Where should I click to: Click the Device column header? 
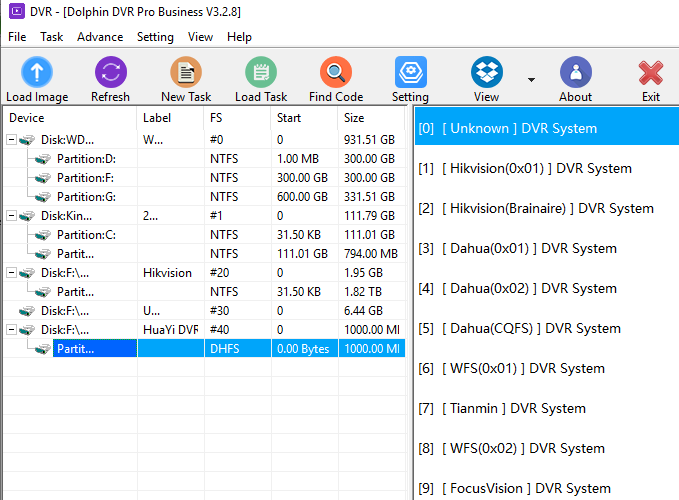[70, 118]
